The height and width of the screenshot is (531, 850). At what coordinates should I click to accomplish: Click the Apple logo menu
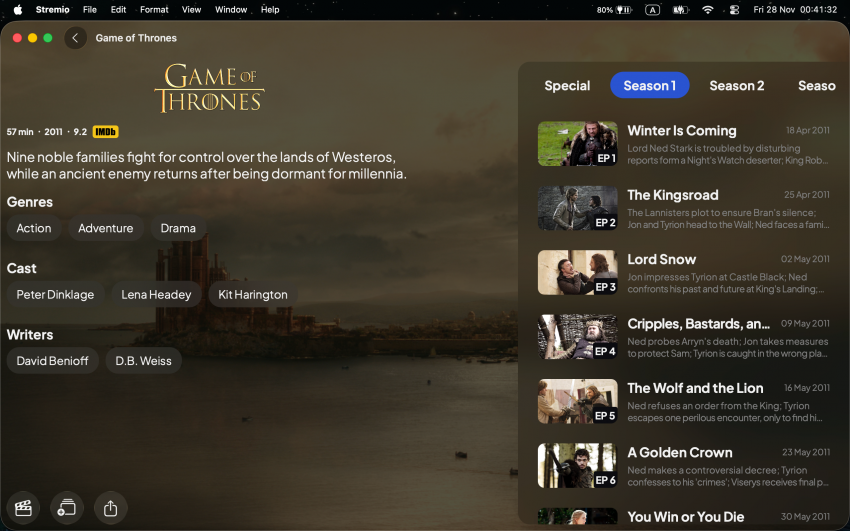click(x=17, y=10)
